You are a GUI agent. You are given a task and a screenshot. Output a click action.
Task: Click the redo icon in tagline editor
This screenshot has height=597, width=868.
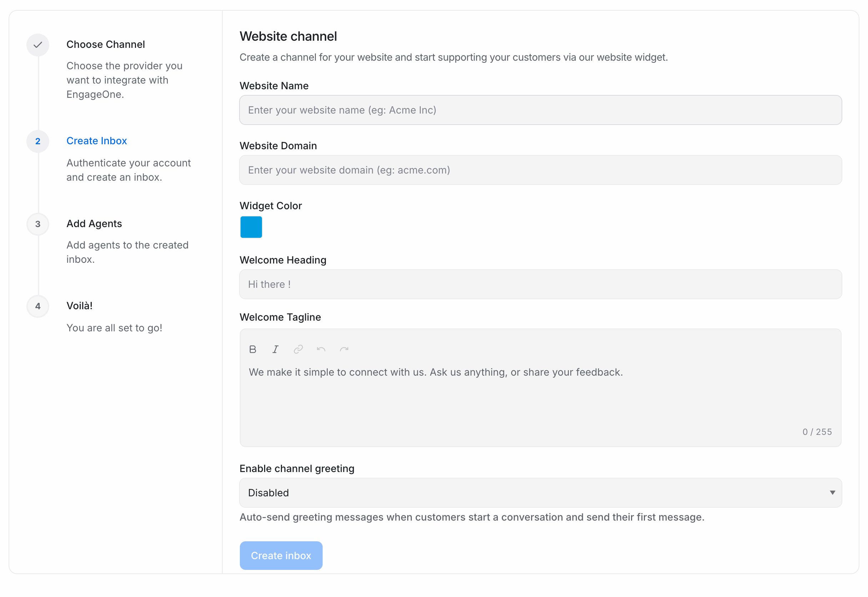(x=344, y=349)
